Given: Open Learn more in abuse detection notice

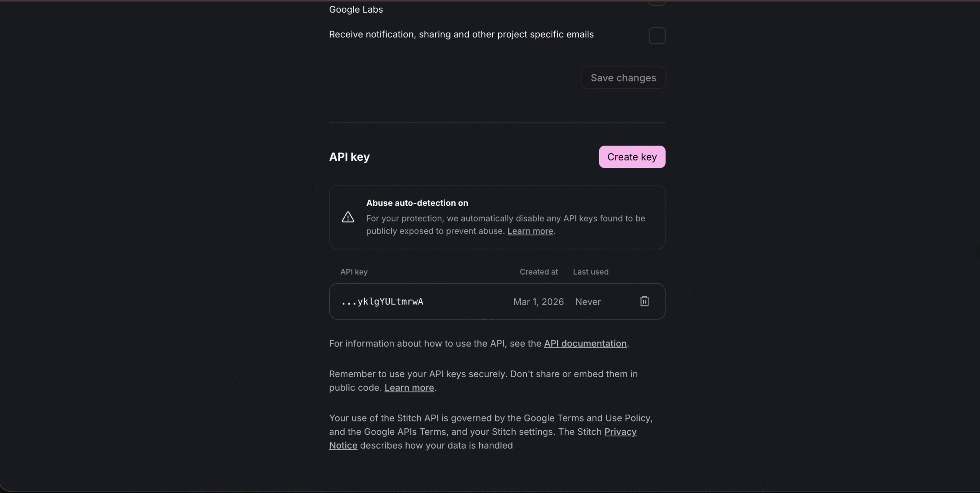Looking at the screenshot, I should click(x=530, y=231).
